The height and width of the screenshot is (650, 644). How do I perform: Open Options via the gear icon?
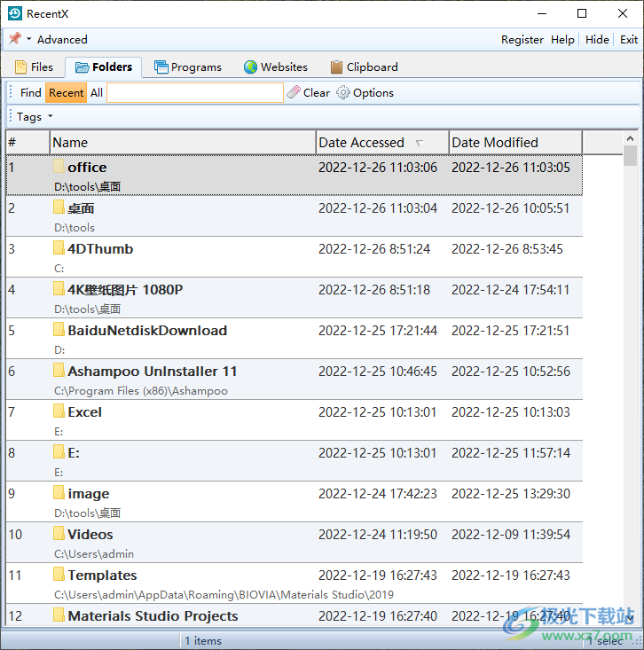343,92
